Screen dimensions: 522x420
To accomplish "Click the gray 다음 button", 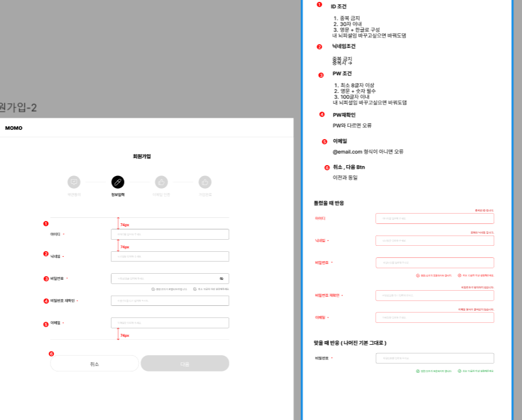I will coord(185,364).
